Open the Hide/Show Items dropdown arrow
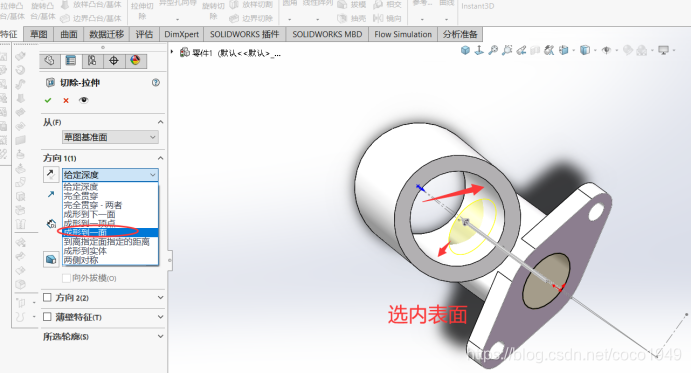The image size is (691, 373). point(617,51)
